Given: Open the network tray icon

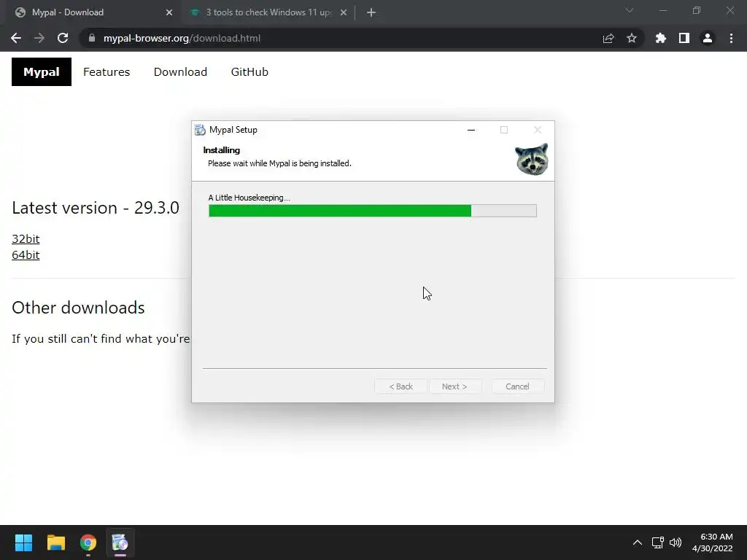Looking at the screenshot, I should (658, 542).
